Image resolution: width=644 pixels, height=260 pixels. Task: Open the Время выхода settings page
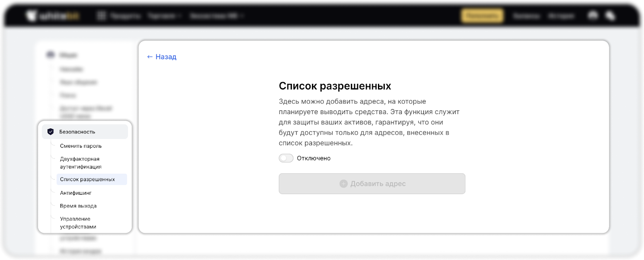click(x=78, y=206)
